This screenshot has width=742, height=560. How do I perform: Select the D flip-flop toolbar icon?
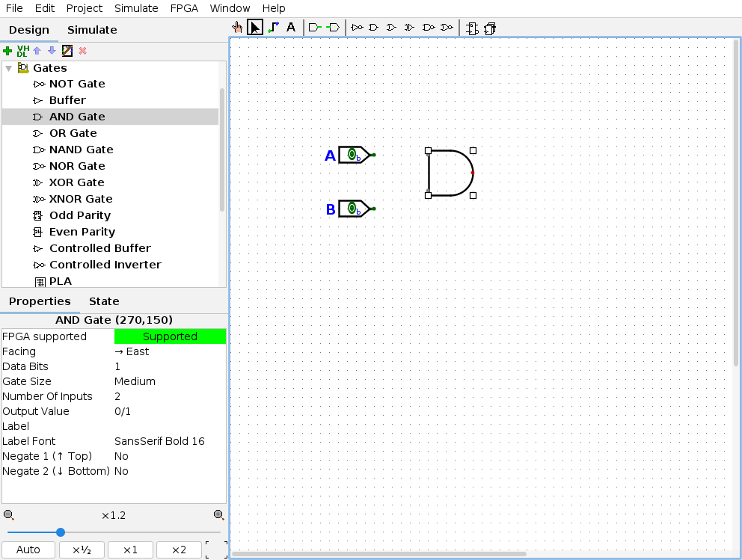pos(472,28)
